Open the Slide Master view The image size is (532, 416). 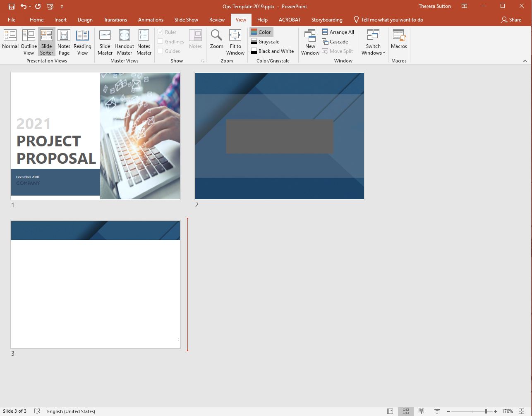105,41
